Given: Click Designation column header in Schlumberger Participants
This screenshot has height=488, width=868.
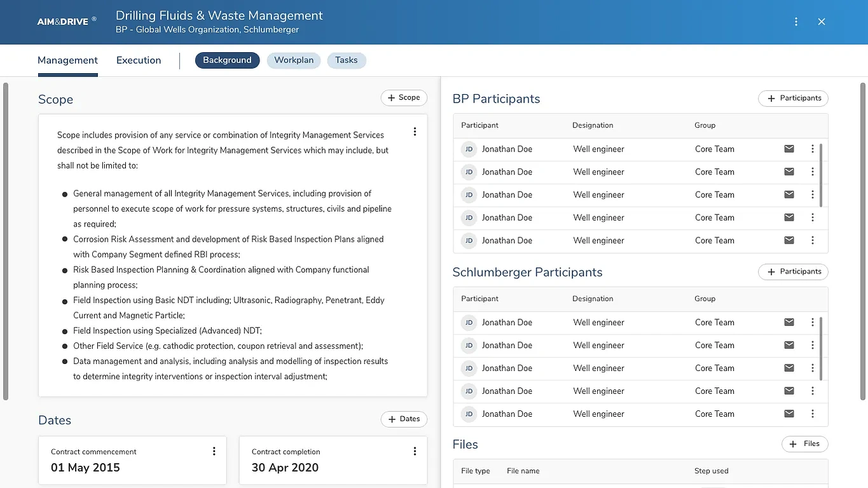Looking at the screenshot, I should 593,298.
